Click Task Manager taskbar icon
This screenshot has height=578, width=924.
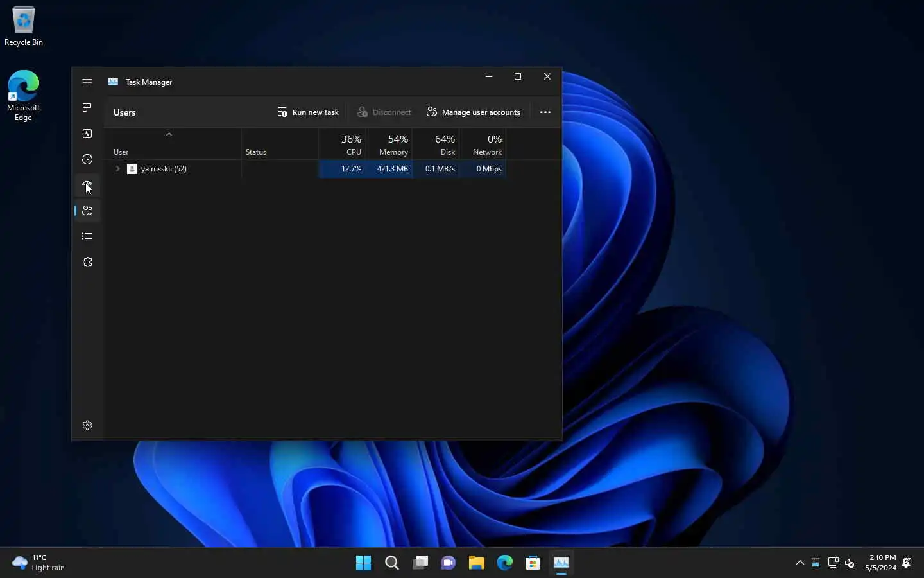coord(561,563)
